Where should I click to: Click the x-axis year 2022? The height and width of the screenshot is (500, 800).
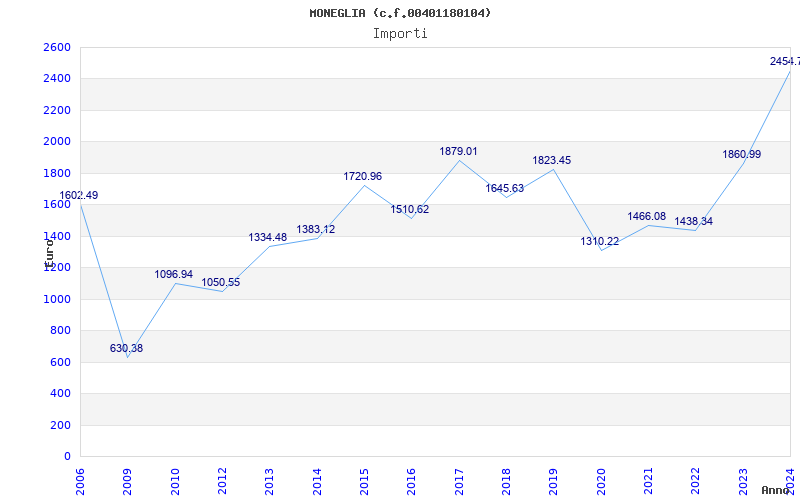695,481
